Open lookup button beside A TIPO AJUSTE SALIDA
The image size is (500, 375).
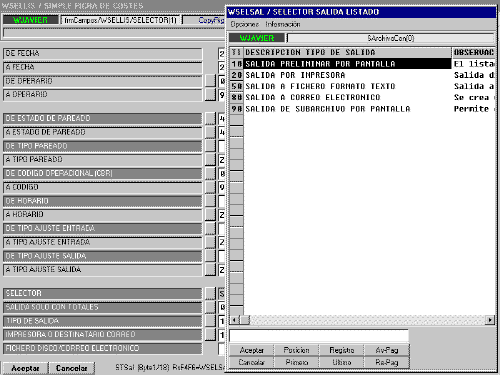[x=210, y=270]
